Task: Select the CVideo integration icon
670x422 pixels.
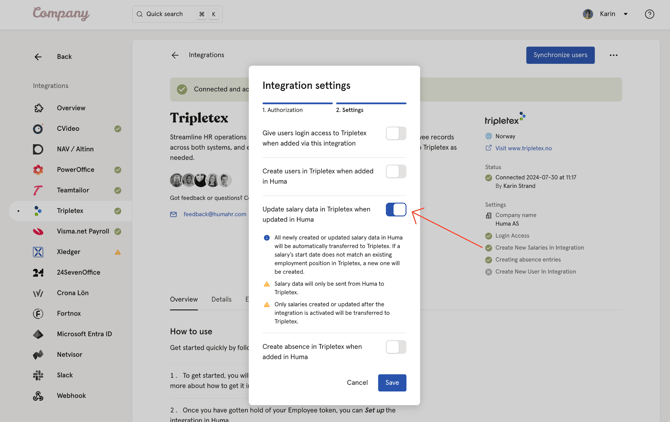Action: pos(38,129)
